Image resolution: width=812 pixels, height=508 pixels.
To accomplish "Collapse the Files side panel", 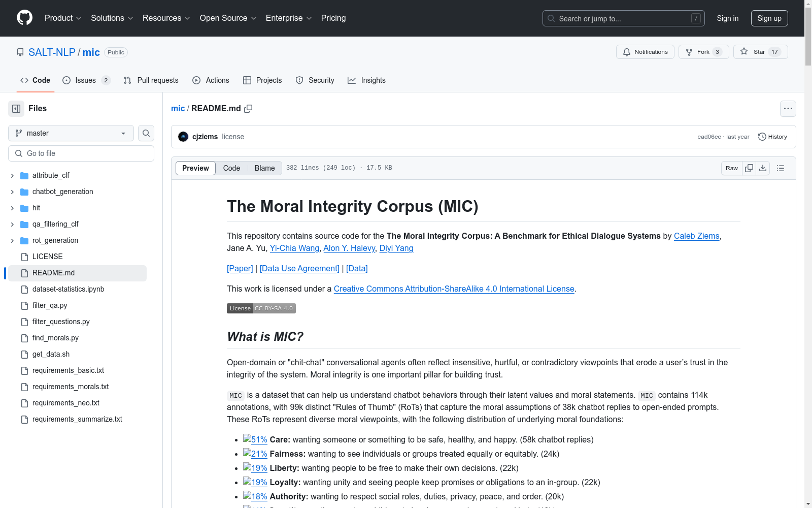I will point(16,109).
